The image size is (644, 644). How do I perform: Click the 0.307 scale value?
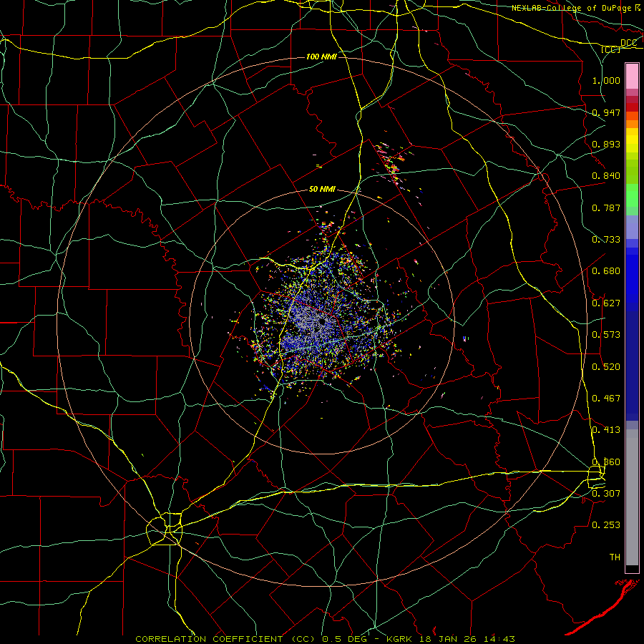coord(606,493)
